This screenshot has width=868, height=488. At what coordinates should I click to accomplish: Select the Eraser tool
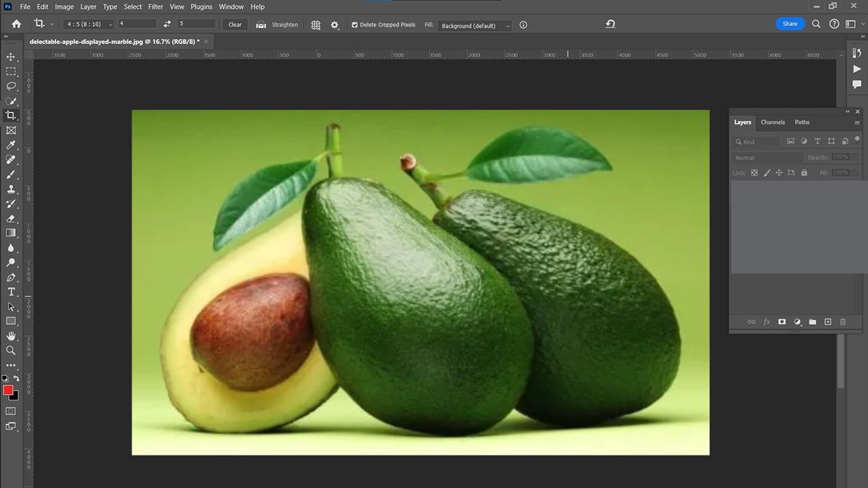tap(11, 218)
